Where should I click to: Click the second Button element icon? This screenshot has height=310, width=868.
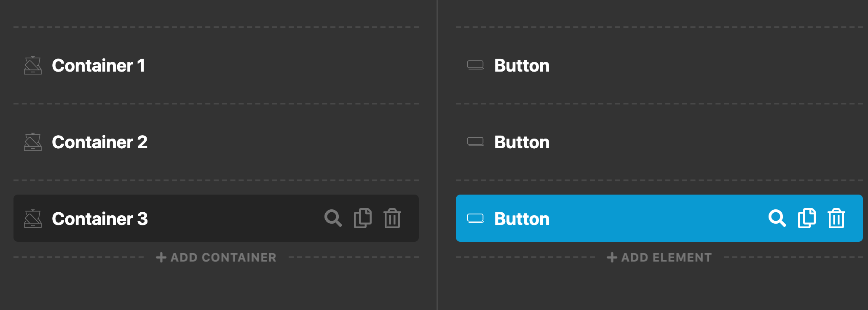point(475,142)
